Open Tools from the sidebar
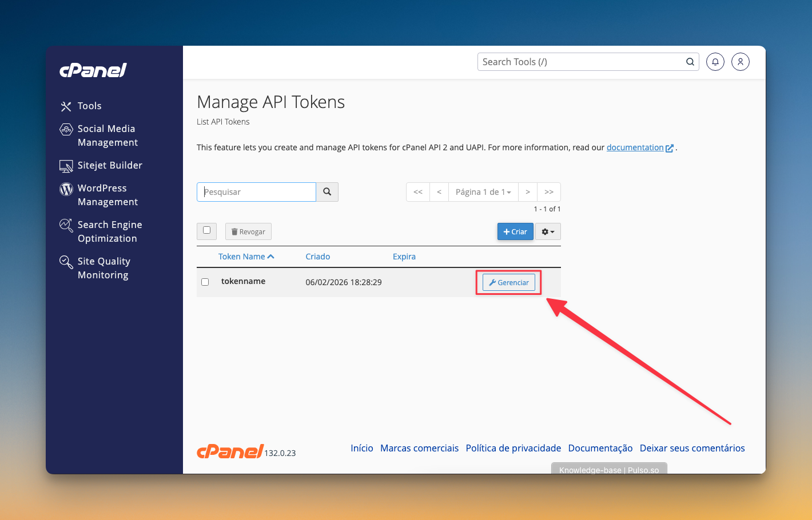Viewport: 812px width, 520px height. point(89,106)
